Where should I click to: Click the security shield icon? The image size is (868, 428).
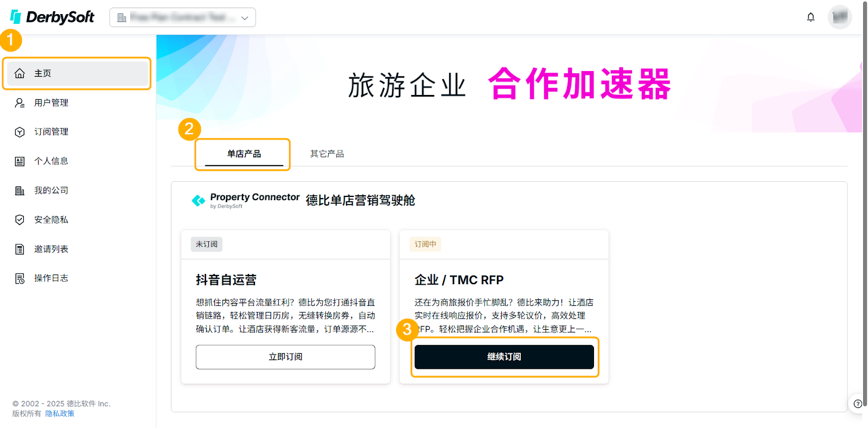20,220
